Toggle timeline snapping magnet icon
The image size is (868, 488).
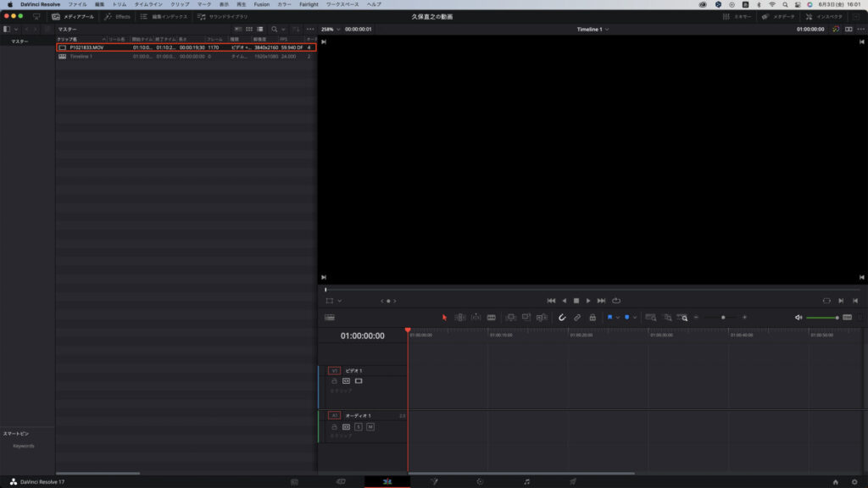[562, 318]
